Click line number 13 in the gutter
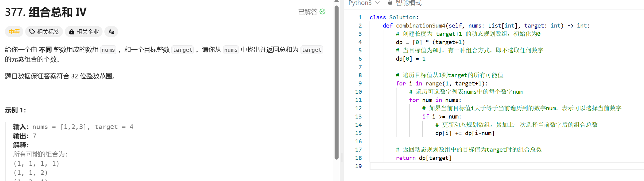The width and height of the screenshot is (644, 181). click(x=358, y=117)
